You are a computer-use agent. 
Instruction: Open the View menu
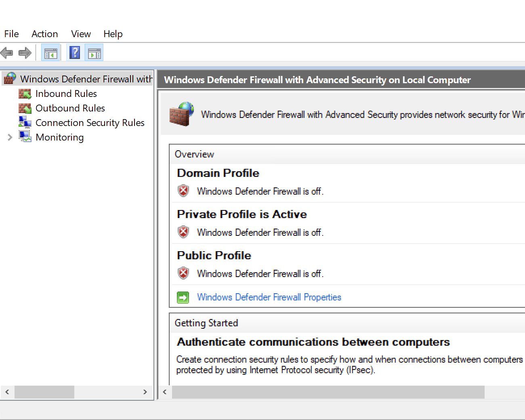(x=81, y=34)
